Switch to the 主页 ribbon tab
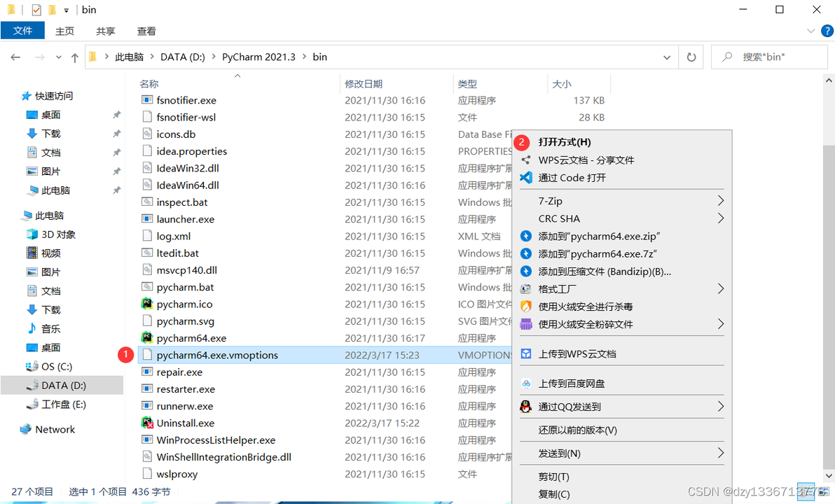Viewport: 835px width, 504px height. [65, 31]
